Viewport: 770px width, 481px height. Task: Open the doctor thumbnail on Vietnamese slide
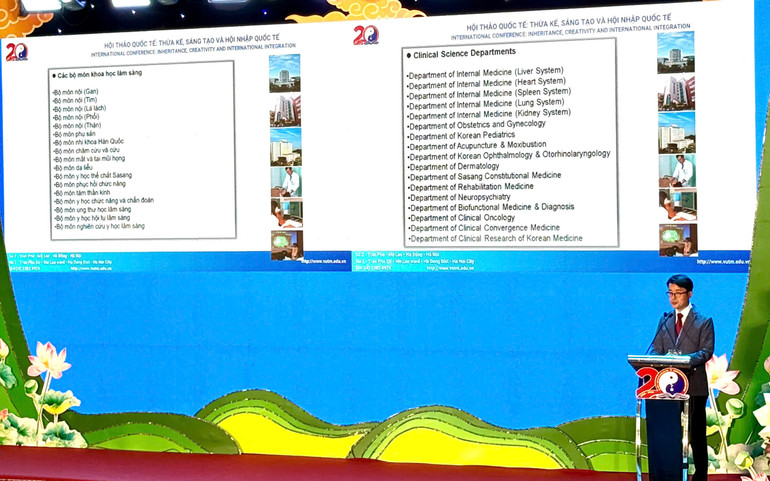tap(285, 181)
